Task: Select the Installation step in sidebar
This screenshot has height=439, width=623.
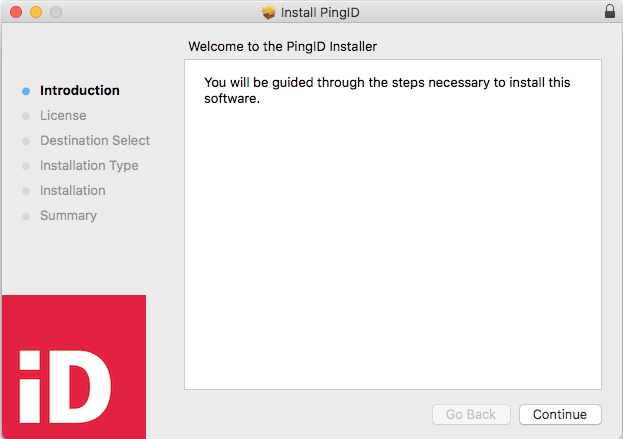Action: tap(73, 191)
